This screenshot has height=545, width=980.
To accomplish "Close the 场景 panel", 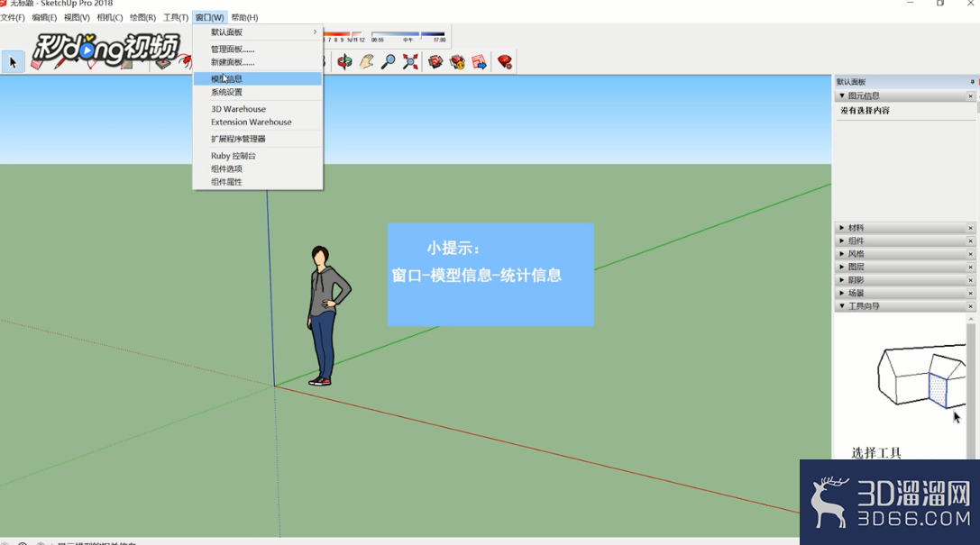I will [971, 294].
